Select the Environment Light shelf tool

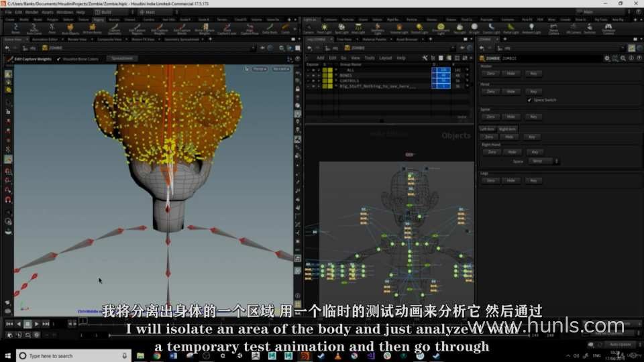[440, 28]
